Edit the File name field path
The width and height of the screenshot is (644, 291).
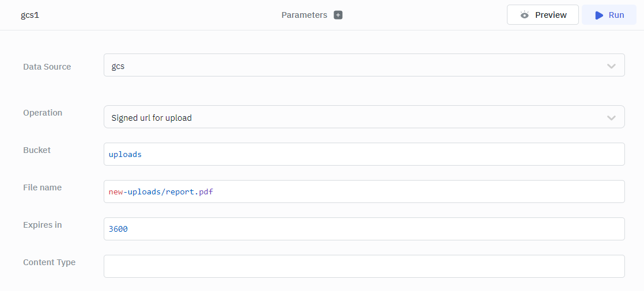tap(363, 192)
